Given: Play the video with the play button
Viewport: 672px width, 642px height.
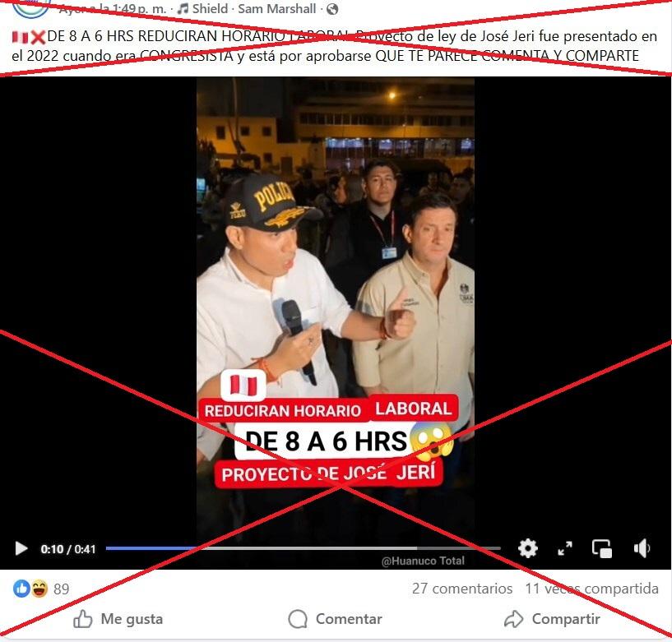Looking at the screenshot, I should point(21,548).
